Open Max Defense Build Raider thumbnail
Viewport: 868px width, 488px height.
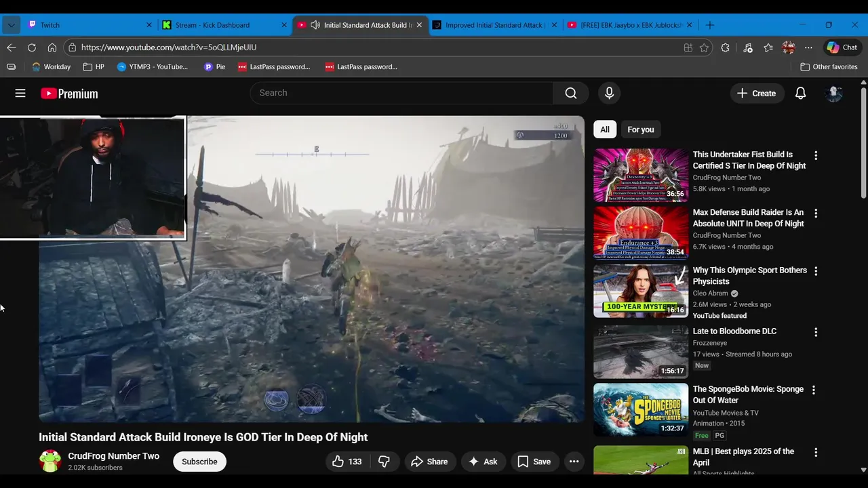(x=641, y=233)
